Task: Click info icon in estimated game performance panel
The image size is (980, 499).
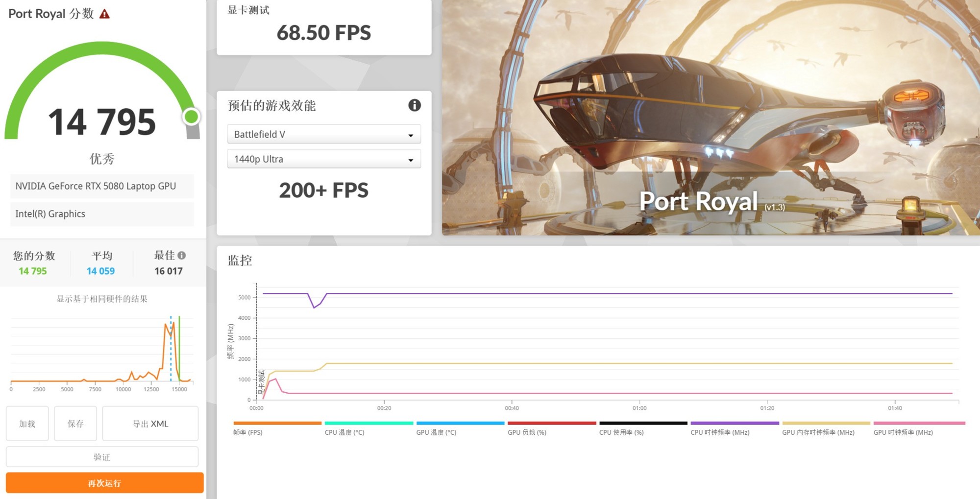Action: [x=415, y=105]
